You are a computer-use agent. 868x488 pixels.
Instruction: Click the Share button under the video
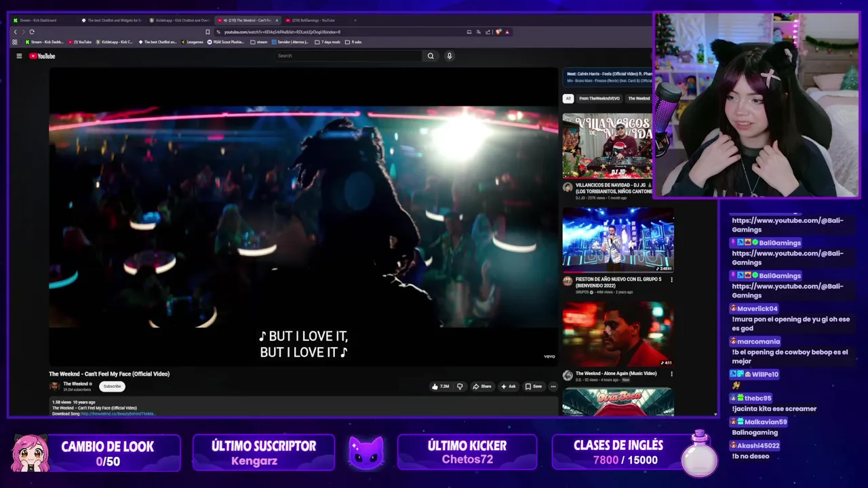coord(482,386)
